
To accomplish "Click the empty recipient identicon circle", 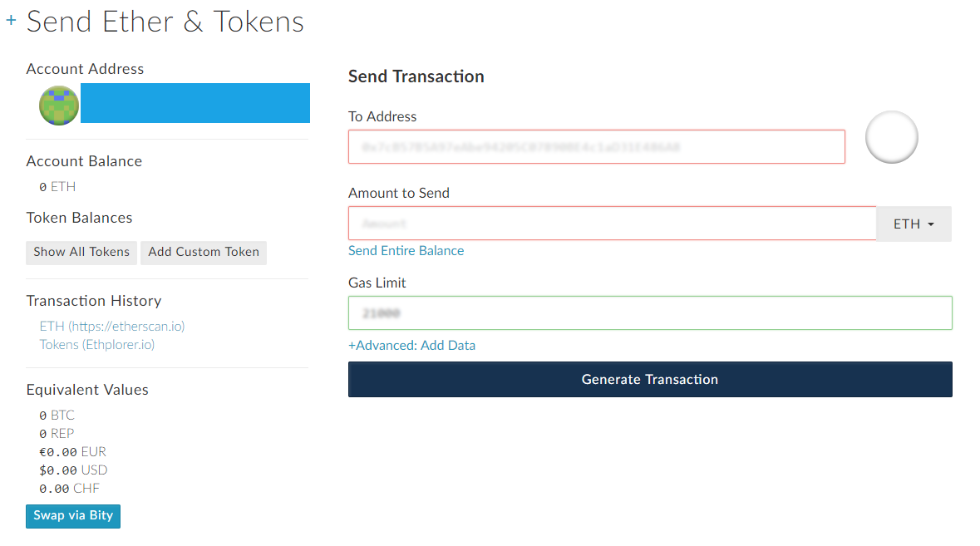I will [891, 137].
